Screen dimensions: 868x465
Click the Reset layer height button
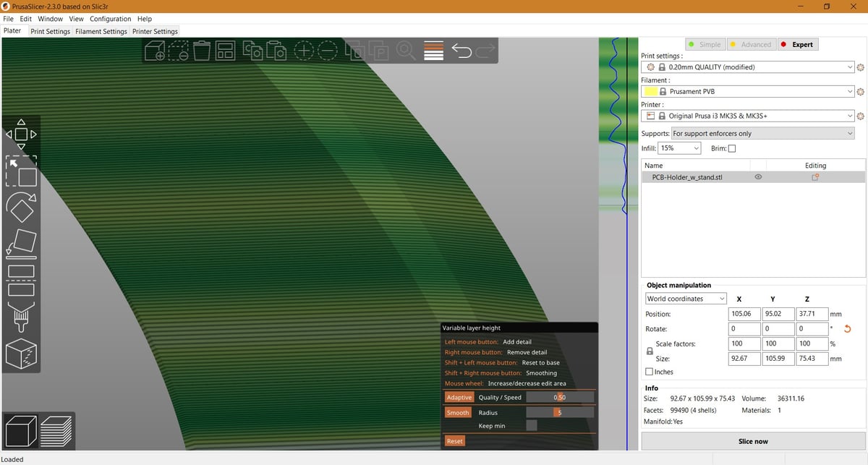[454, 441]
